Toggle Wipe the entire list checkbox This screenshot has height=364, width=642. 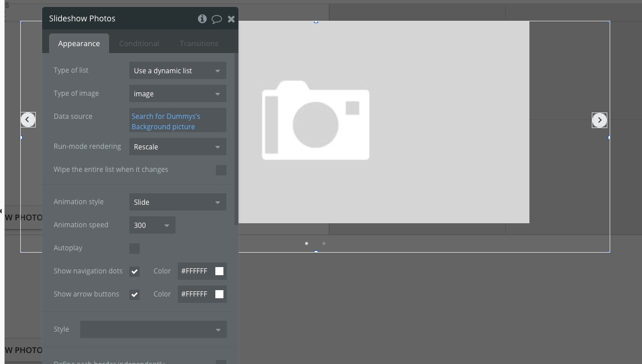point(221,170)
